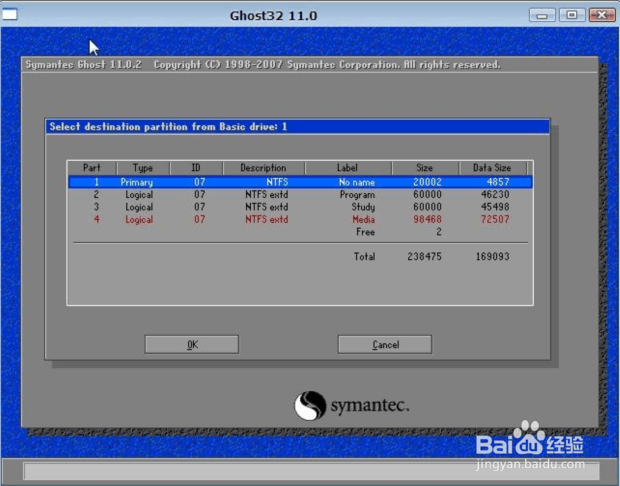Select the Primary partition row 1
This screenshot has width=620, height=486.
301,182
